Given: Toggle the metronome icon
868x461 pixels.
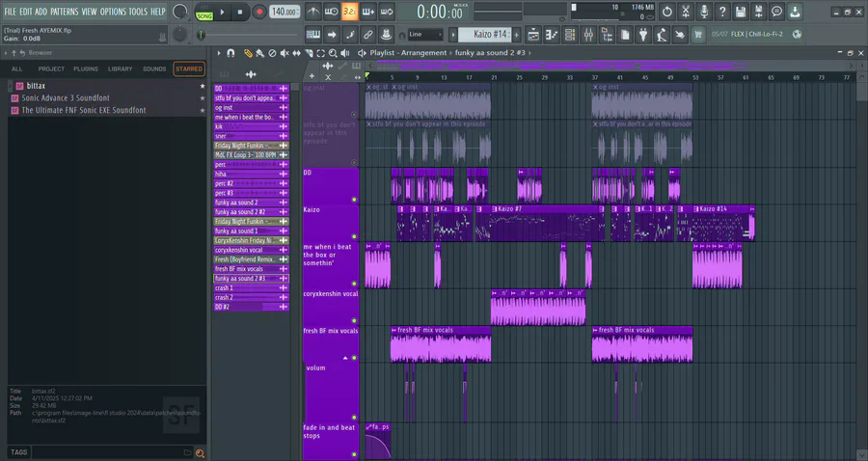Looking at the screenshot, I should click(x=312, y=11).
